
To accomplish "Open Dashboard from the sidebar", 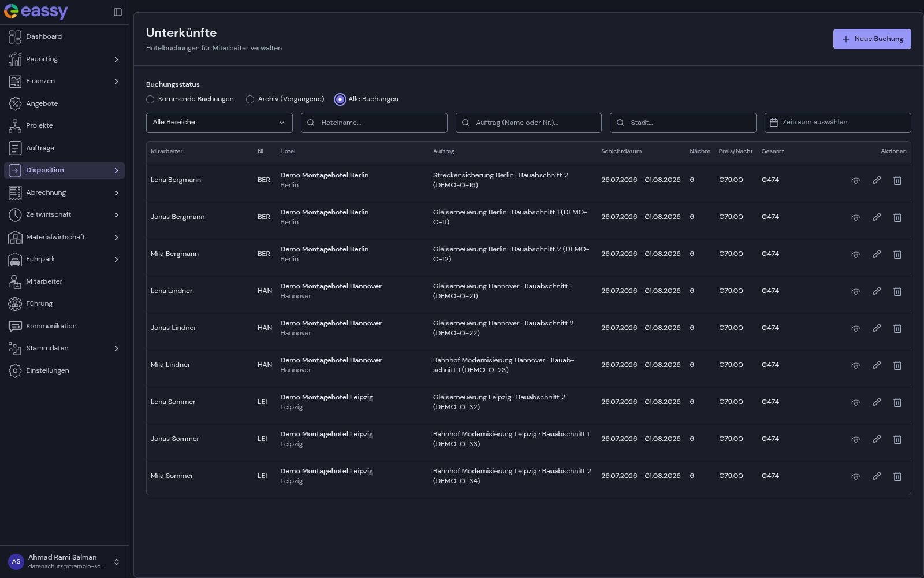I will click(64, 36).
